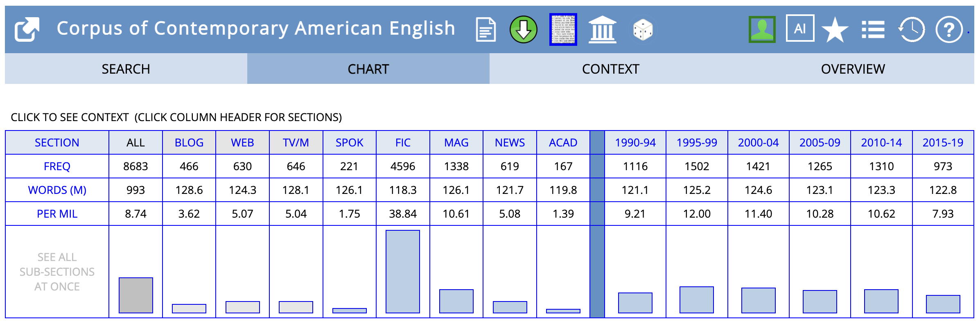Click the tall FIC frequency bar
This screenshot has width=980, height=324.
tap(403, 272)
